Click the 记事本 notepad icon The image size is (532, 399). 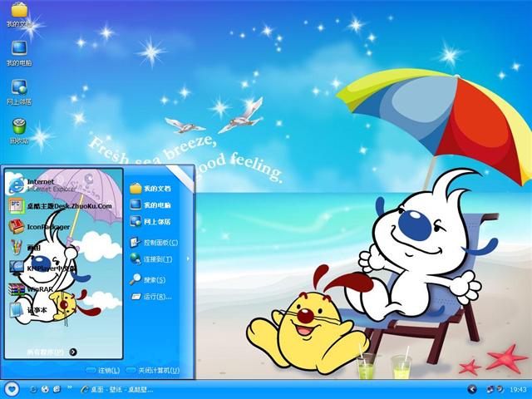pos(16,310)
